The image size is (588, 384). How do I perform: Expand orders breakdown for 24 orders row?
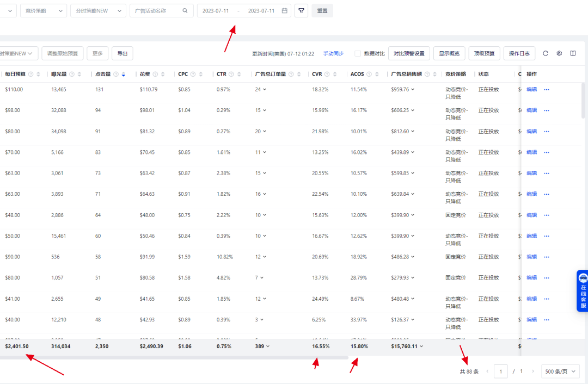coord(265,90)
